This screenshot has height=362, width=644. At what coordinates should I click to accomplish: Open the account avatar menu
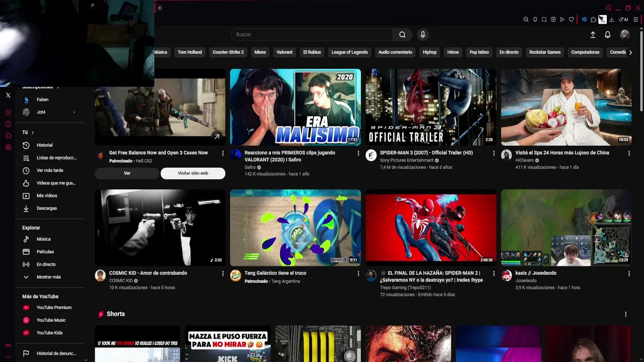point(625,34)
